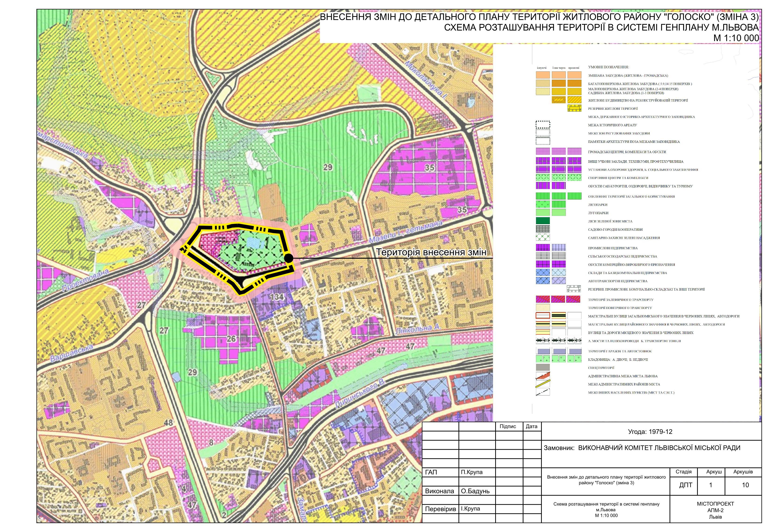The width and height of the screenshot is (771, 532).
Task: Click the reserve industrial territories outline symbol
Action: [x=574, y=289]
